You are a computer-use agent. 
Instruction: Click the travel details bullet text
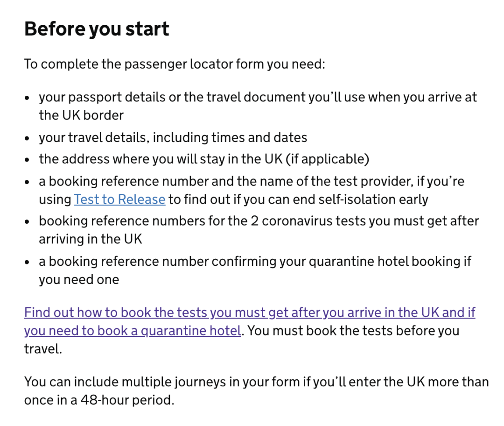(173, 137)
